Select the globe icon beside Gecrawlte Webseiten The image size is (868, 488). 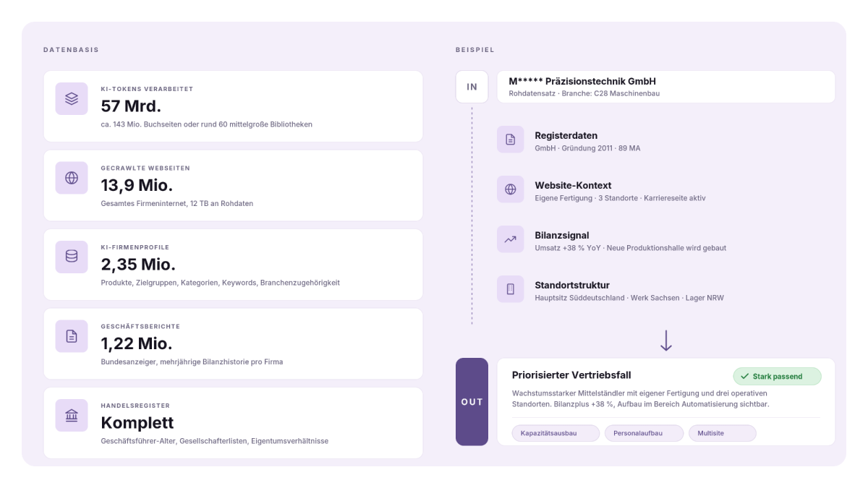(x=72, y=178)
